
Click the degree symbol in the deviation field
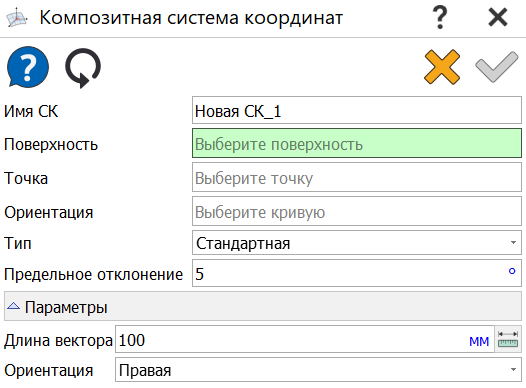click(512, 271)
